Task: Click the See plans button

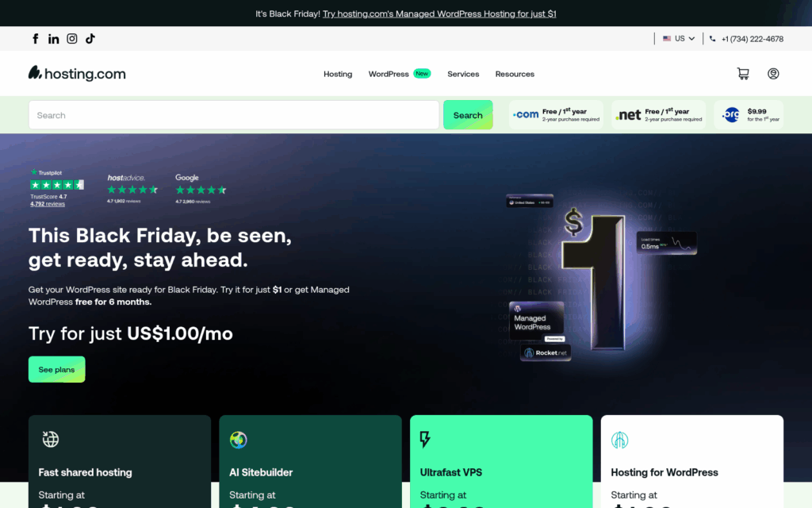Action: pyautogui.click(x=56, y=370)
